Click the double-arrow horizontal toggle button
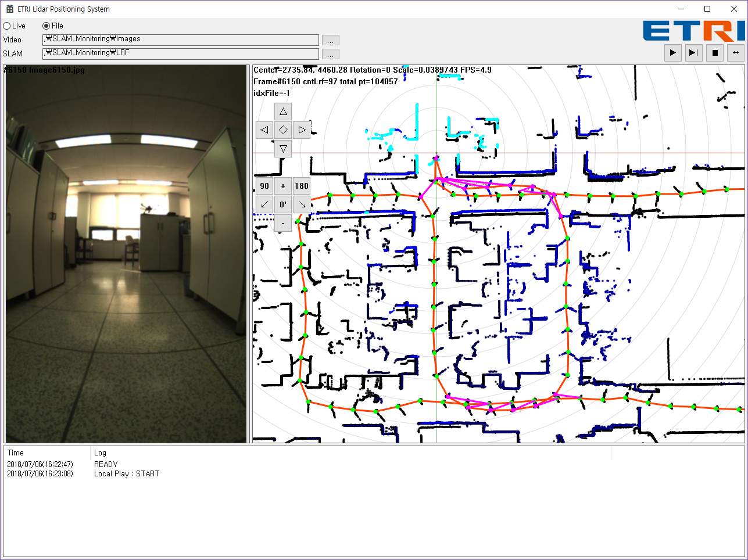This screenshot has height=560, width=748. click(x=736, y=52)
